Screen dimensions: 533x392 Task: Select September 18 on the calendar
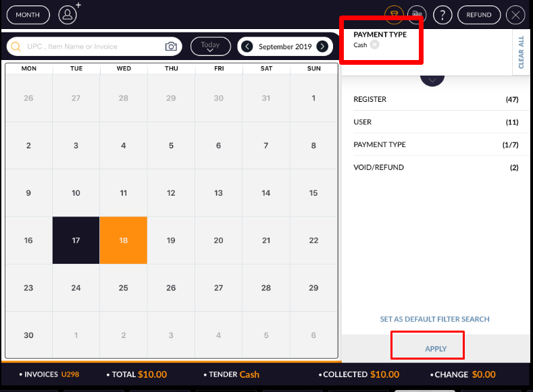124,240
